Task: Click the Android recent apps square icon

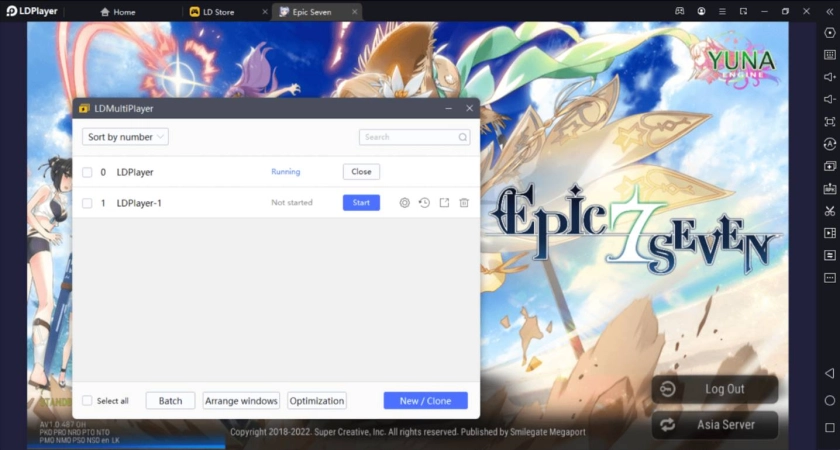Action: [829, 428]
